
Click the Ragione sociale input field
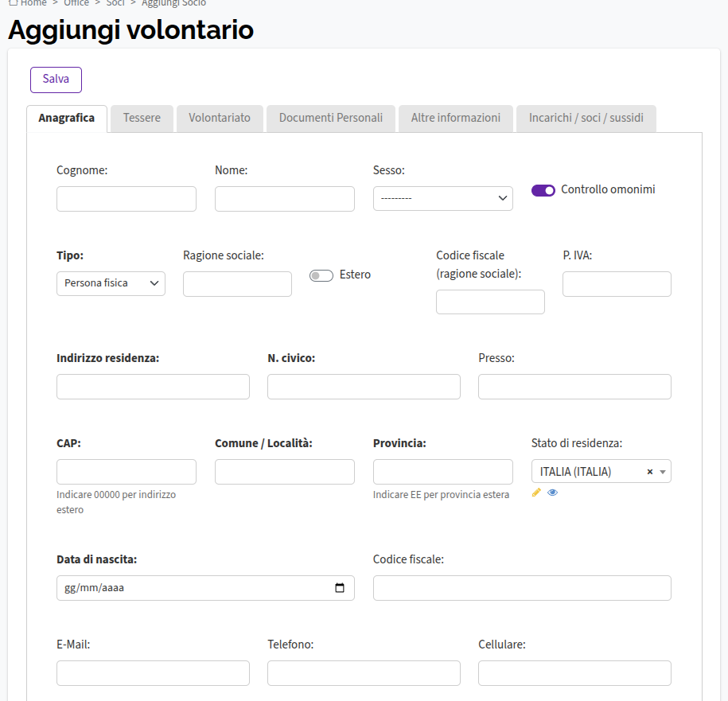pos(237,284)
